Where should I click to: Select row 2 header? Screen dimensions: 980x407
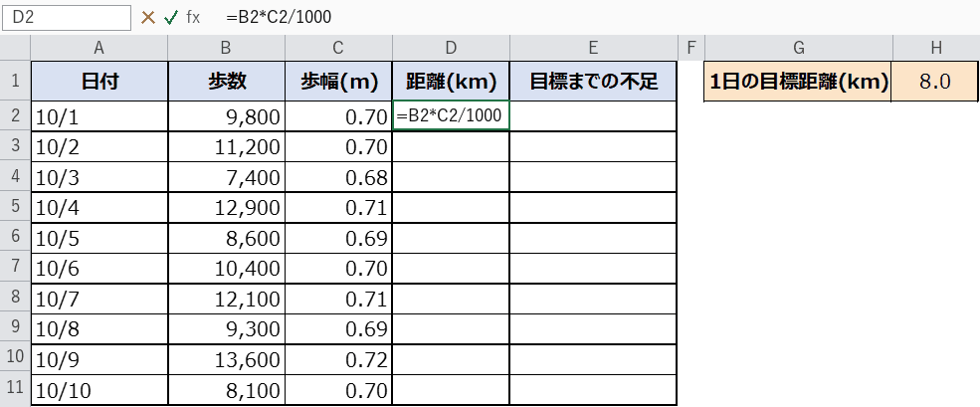click(x=15, y=116)
